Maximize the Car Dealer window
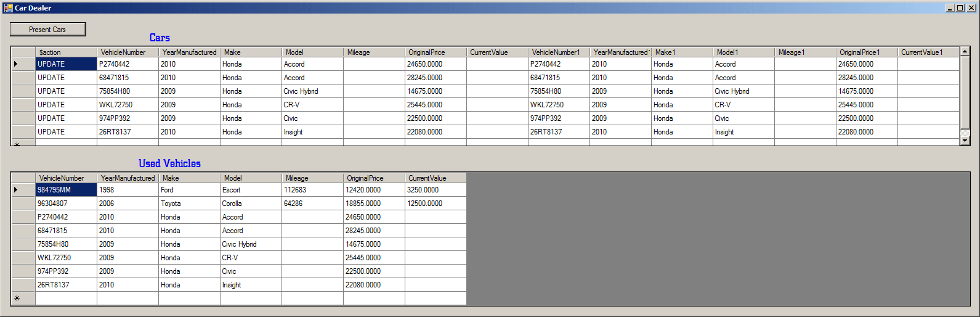 tap(960, 8)
